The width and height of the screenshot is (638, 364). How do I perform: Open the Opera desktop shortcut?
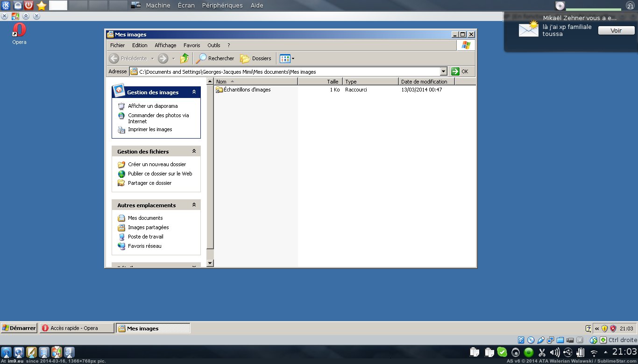click(x=19, y=31)
